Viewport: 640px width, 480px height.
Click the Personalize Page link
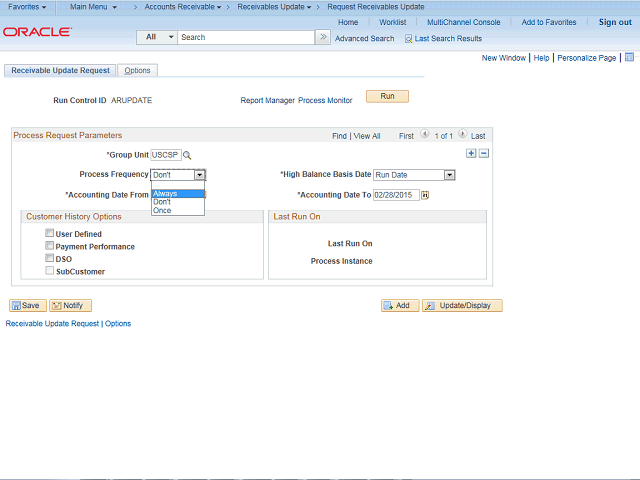[x=587, y=58]
